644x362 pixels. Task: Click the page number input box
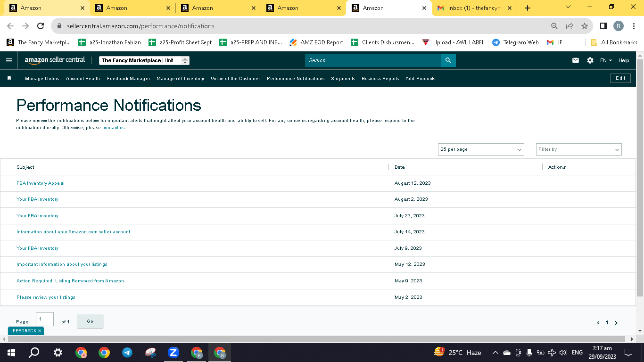pos(45,319)
